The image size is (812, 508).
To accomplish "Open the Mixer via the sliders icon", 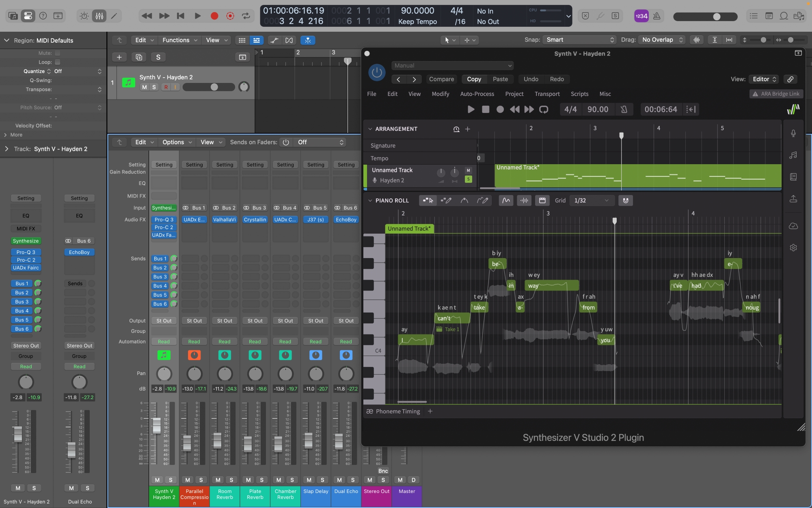I will (99, 16).
